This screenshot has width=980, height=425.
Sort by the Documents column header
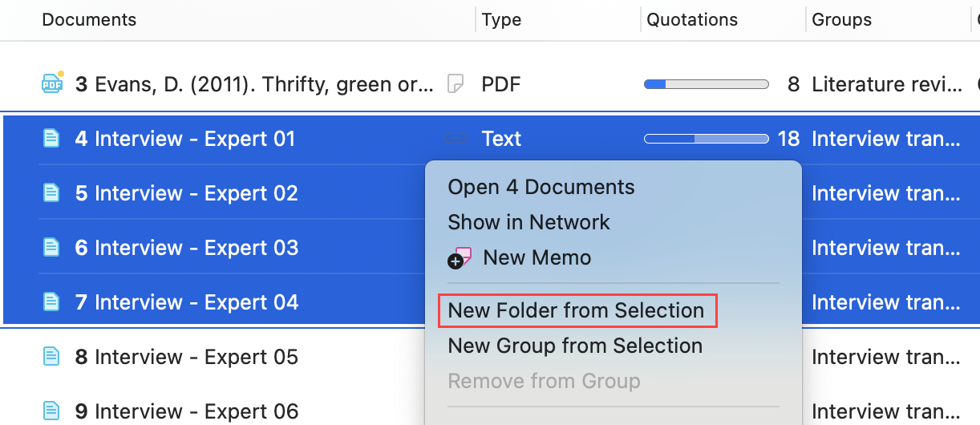point(89,19)
